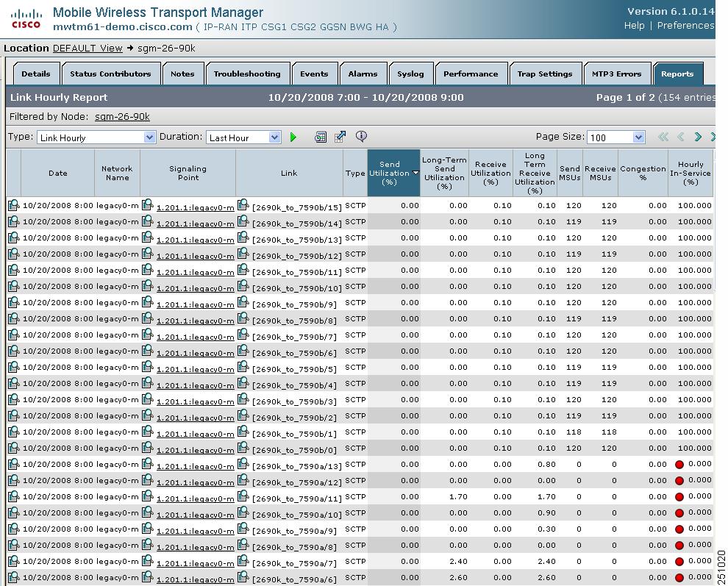This screenshot has width=728, height=586.
Task: Sort by Hourly In-Service (%) header
Action: 690,173
